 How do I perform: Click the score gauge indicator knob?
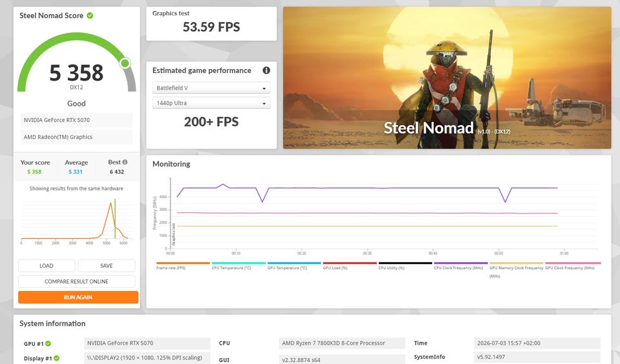(x=125, y=63)
